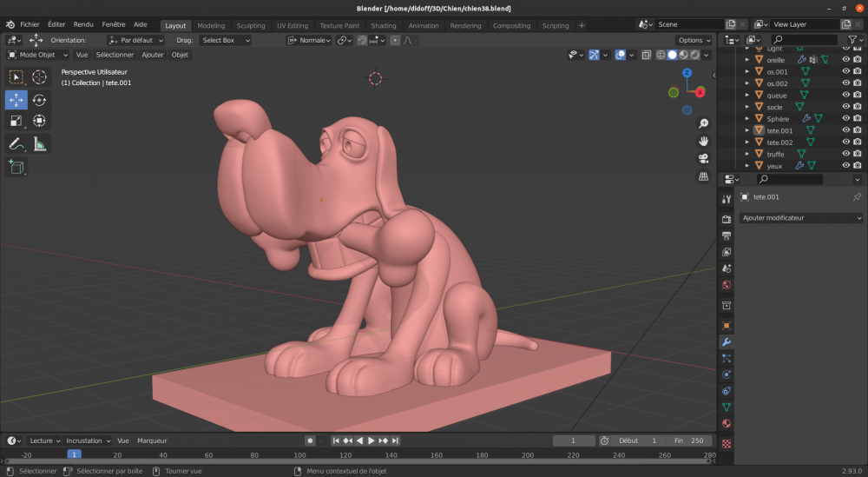Open the Object properties tab
The image size is (868, 477).
[727, 326]
